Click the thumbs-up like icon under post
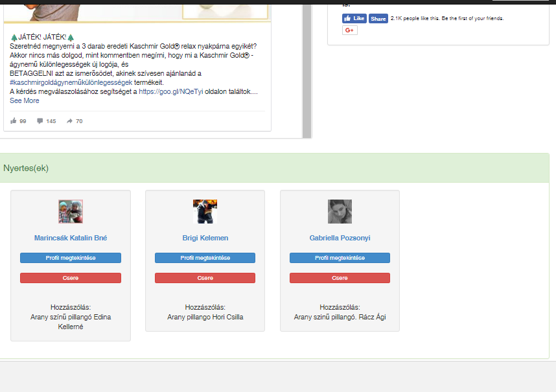Viewport: 556px width, 392px height. 14,121
